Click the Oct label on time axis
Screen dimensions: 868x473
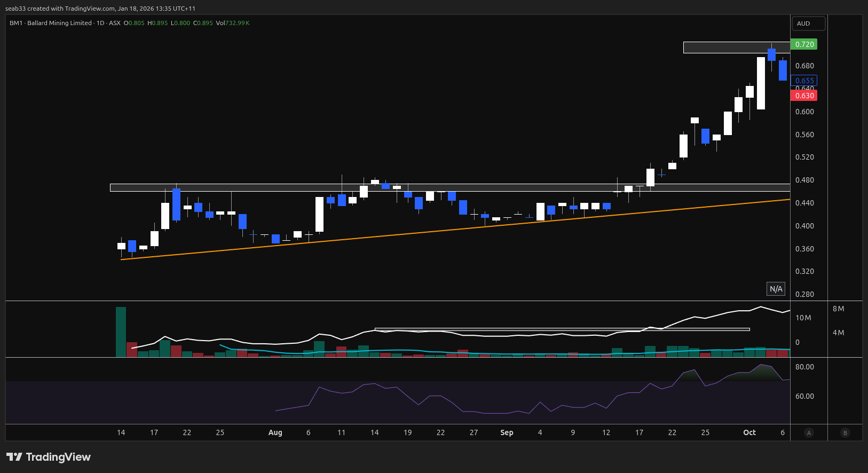pyautogui.click(x=749, y=432)
